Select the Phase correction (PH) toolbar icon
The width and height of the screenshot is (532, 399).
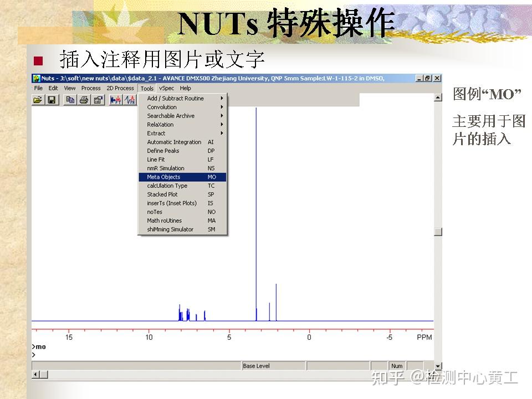coord(129,100)
